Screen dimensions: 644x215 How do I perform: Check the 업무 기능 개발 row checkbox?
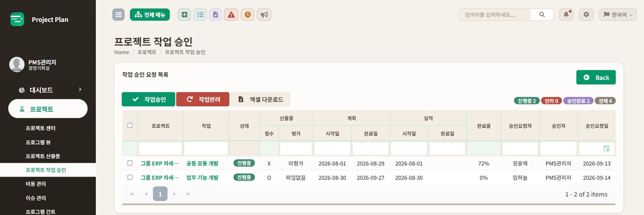click(x=130, y=177)
